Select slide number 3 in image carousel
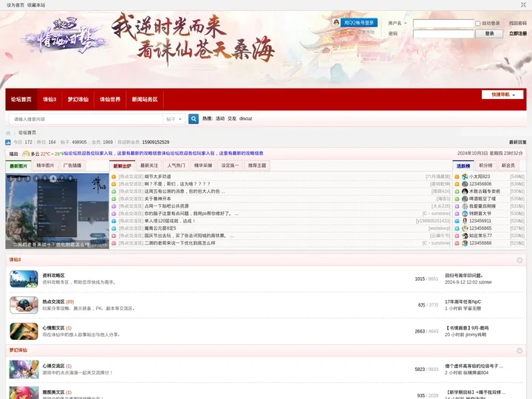Image resolution: width=532 pixels, height=399 pixels. (x=28, y=178)
